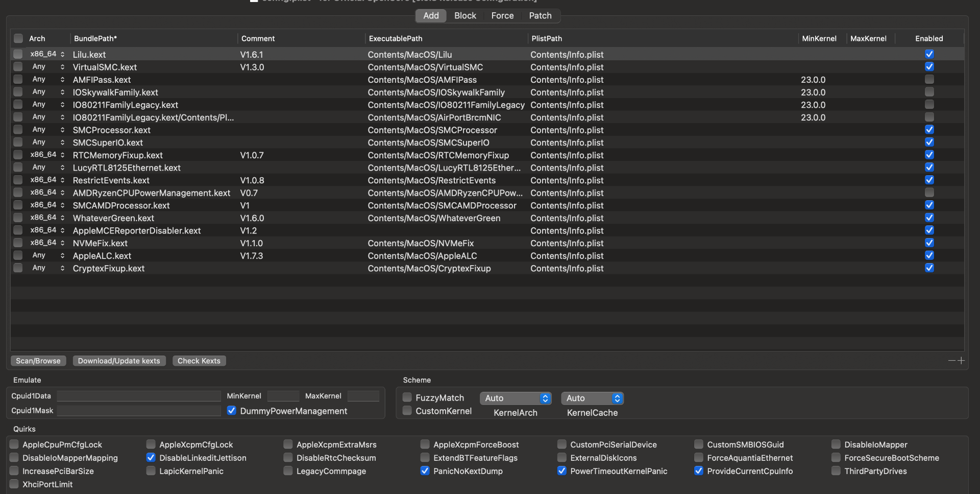
Task: Run Check Kexts
Action: 199,361
